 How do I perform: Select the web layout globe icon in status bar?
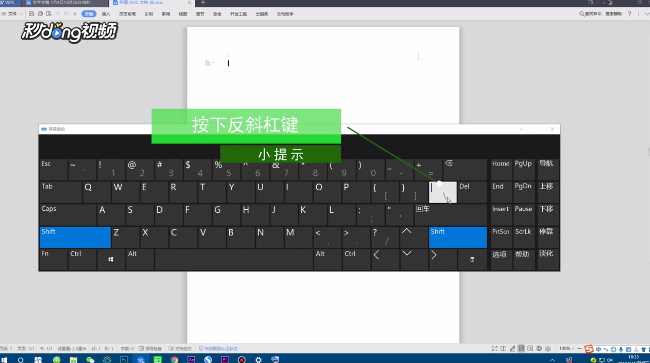[x=539, y=349]
